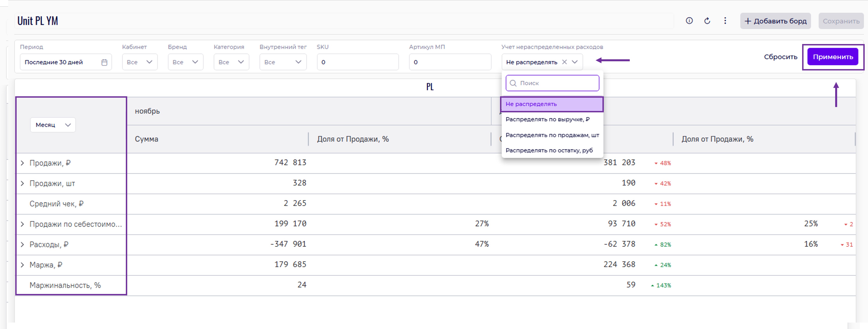Expand Продажи по себестоимости row
This screenshot has width=868, height=329.
22,224
